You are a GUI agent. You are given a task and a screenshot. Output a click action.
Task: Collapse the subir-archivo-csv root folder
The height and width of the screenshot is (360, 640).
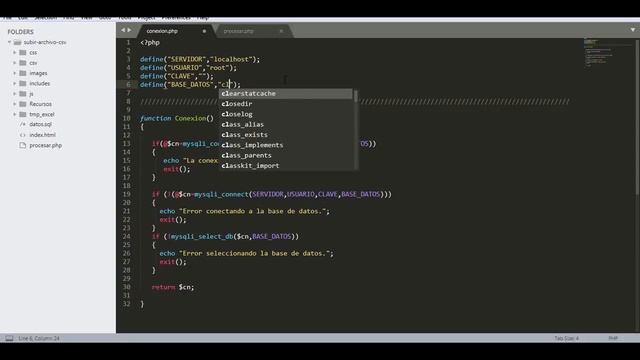pyautogui.click(x=9, y=42)
